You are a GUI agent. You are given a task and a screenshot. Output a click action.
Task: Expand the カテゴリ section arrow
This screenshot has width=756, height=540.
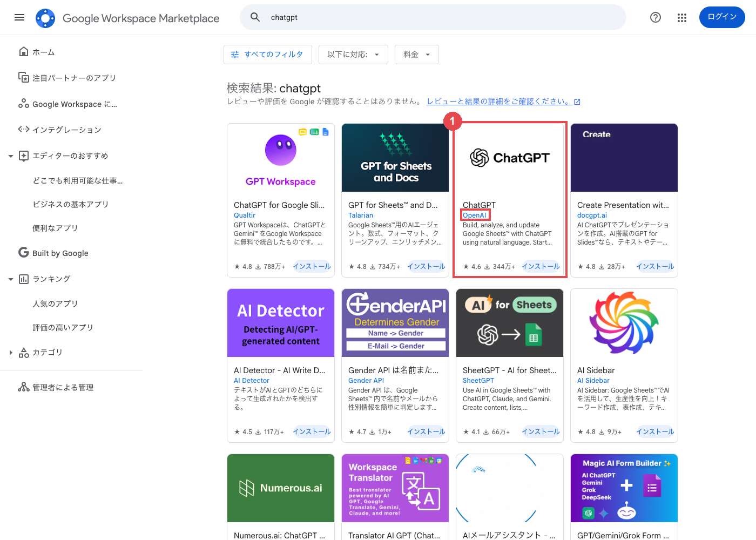click(11, 353)
